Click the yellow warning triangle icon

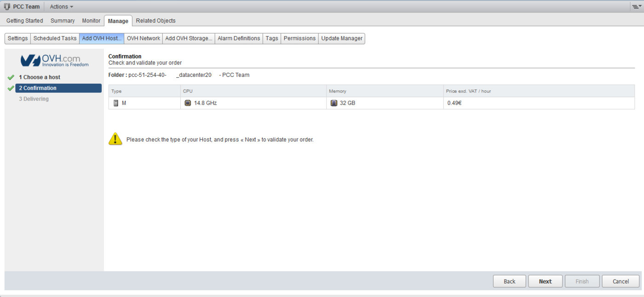(115, 139)
